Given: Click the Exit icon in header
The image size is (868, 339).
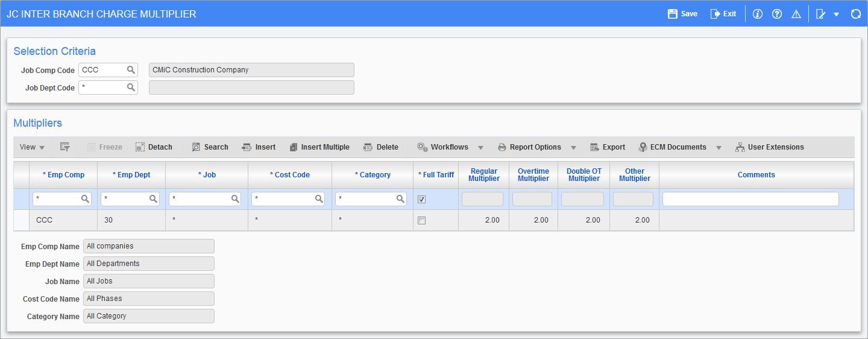Looking at the screenshot, I should [x=715, y=14].
